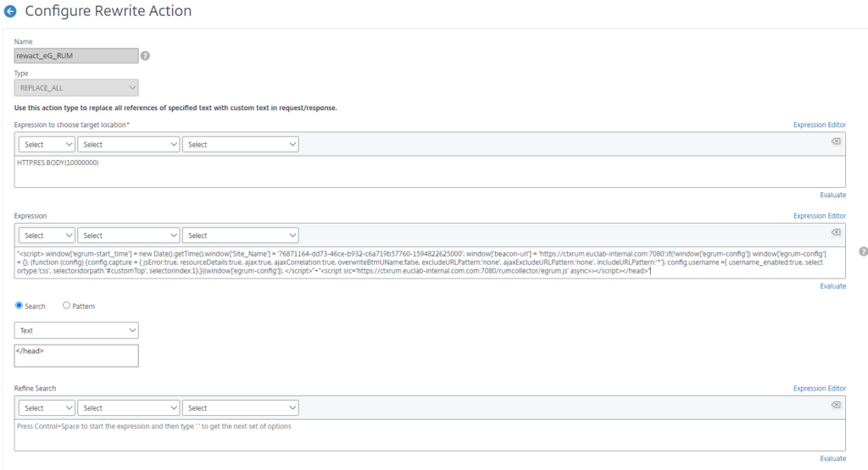Open second Select dropdown in Expression section

(x=129, y=235)
